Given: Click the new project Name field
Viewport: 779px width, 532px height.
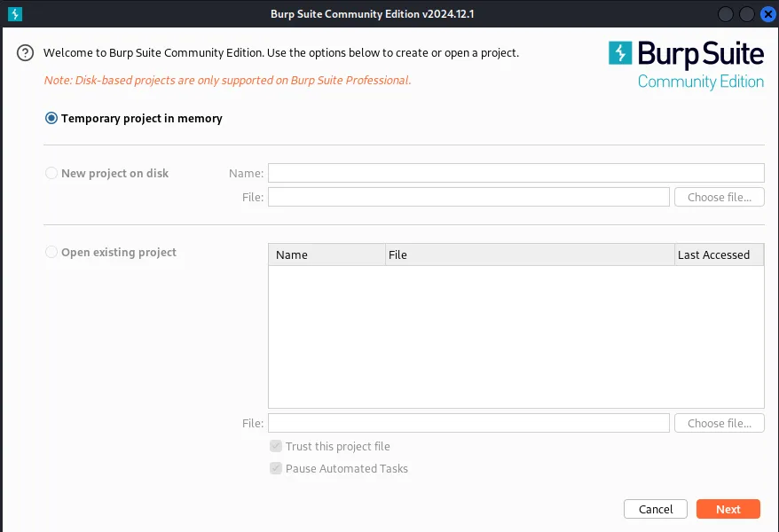Looking at the screenshot, I should click(x=516, y=173).
